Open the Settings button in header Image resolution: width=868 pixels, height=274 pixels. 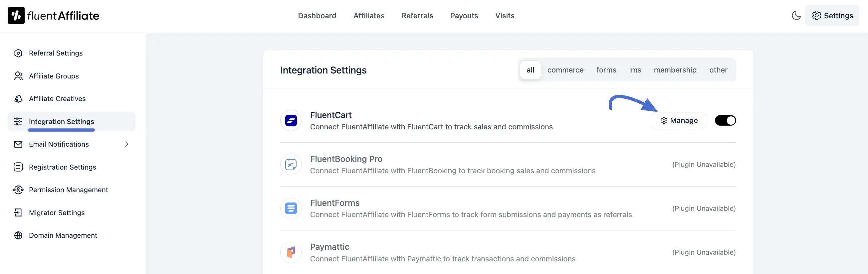click(832, 16)
